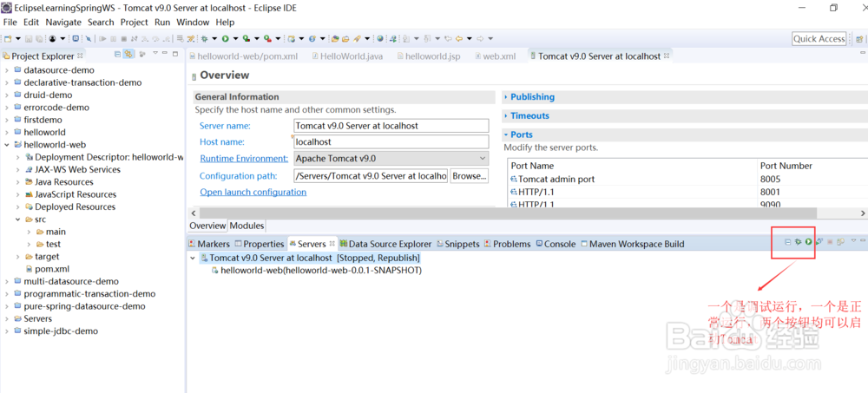The width and height of the screenshot is (868, 393).
Task: Click the Search flashlight toolbar icon
Action: [x=357, y=39]
